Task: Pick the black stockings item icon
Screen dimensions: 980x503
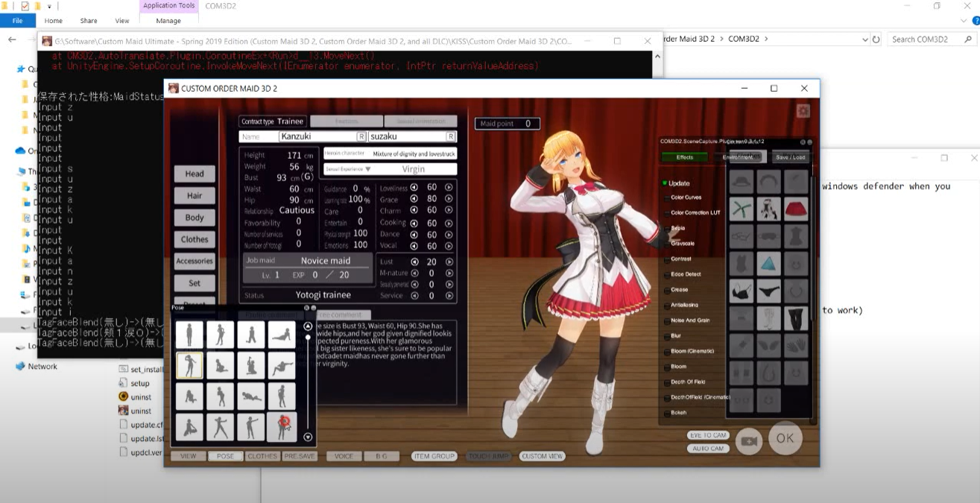Action: (797, 319)
